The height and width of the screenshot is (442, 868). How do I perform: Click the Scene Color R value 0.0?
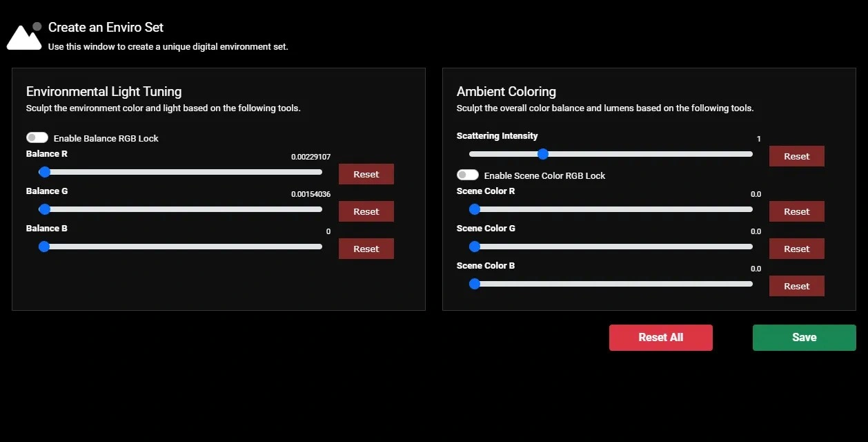tap(756, 194)
